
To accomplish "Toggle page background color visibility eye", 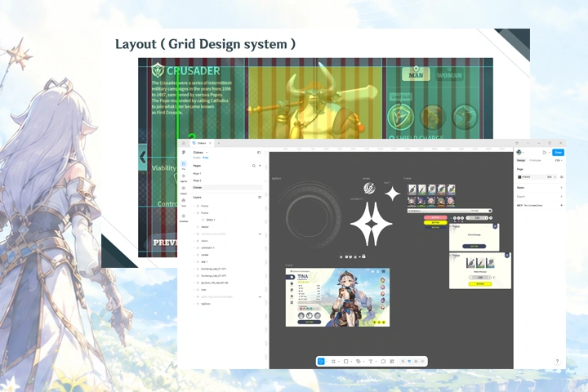I will coord(561,176).
